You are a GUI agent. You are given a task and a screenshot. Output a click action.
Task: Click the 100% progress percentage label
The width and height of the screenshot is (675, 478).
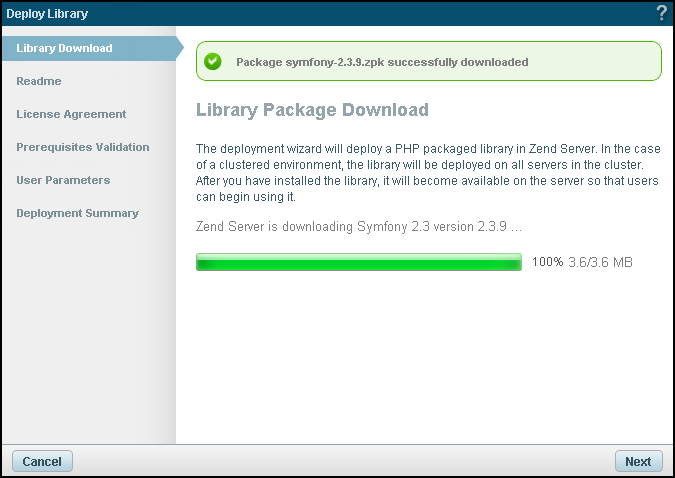547,262
